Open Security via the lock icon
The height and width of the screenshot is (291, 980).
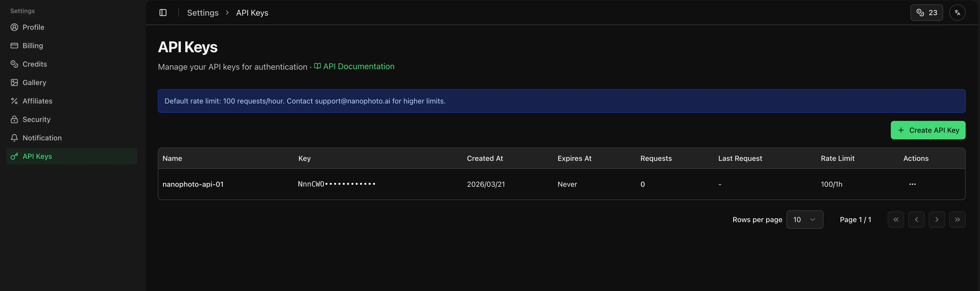[x=14, y=119]
